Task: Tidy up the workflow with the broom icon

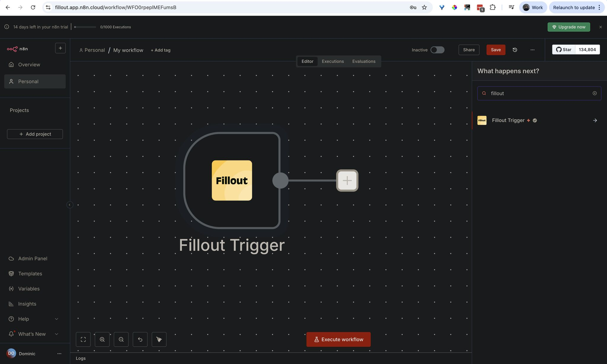Action: click(x=159, y=339)
